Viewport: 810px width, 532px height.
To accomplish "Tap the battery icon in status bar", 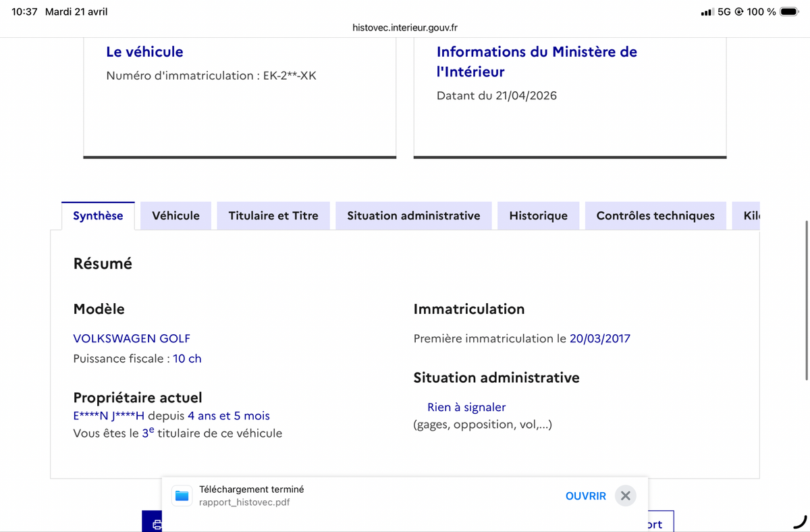I will pos(789,11).
